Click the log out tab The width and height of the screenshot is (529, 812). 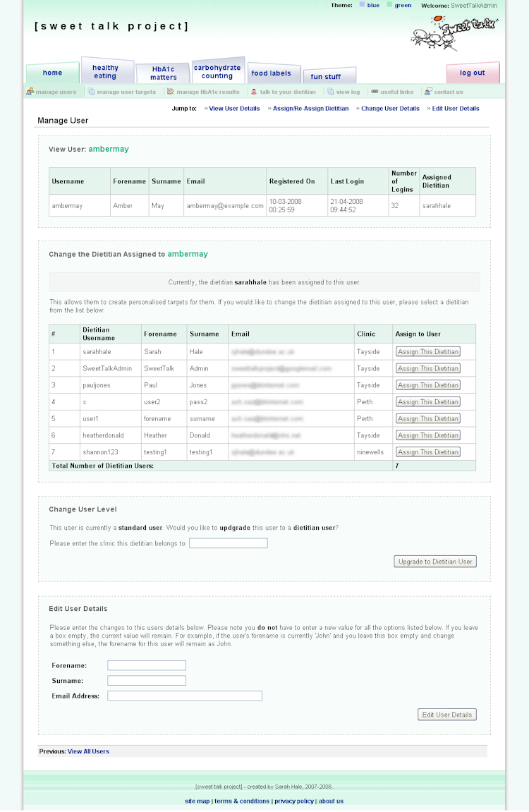pyautogui.click(x=473, y=73)
